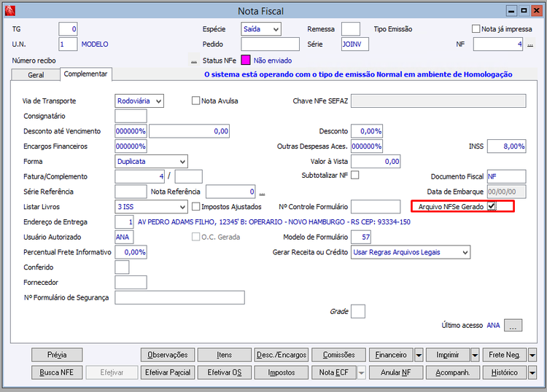
Task: Check the Nota já impressa box
Action: [x=476, y=29]
